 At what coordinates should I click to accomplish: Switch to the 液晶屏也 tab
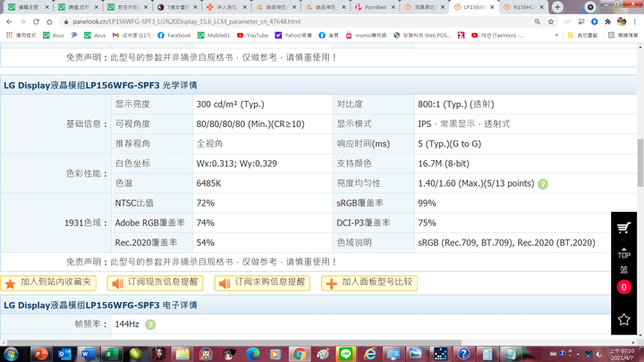pyautogui.click(x=425, y=7)
